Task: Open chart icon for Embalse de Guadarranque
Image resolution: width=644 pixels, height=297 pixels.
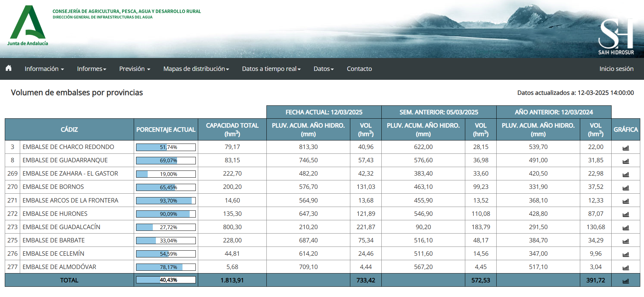Action: click(x=626, y=161)
